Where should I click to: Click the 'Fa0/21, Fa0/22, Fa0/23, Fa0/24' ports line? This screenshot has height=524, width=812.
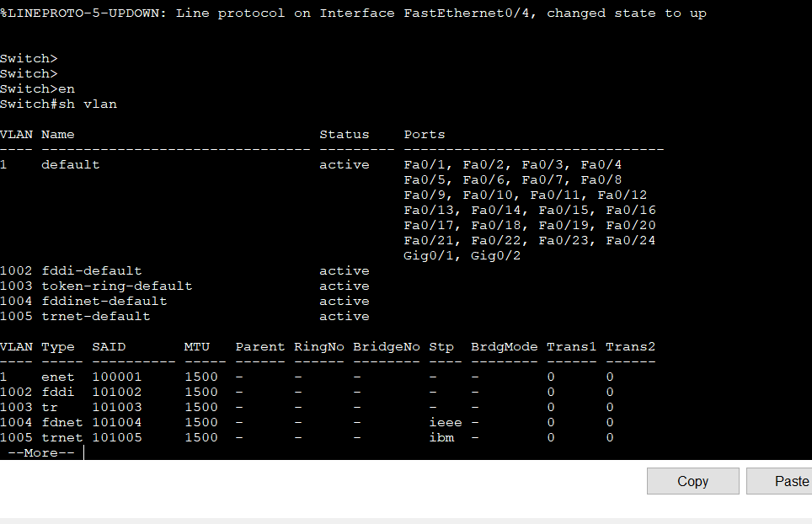(530, 241)
